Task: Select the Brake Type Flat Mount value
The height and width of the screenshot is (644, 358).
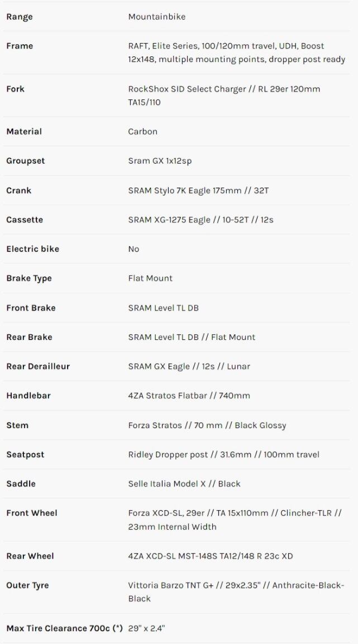Action: coord(150,278)
